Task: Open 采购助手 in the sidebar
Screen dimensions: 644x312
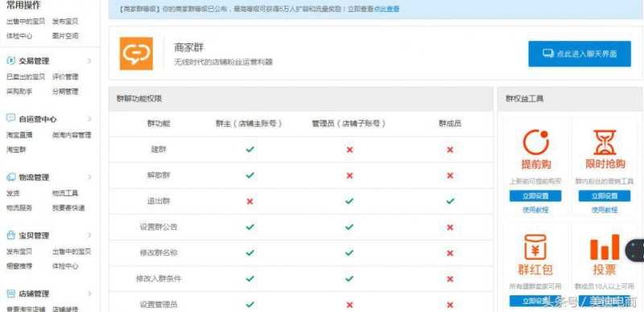Action: pos(19,91)
